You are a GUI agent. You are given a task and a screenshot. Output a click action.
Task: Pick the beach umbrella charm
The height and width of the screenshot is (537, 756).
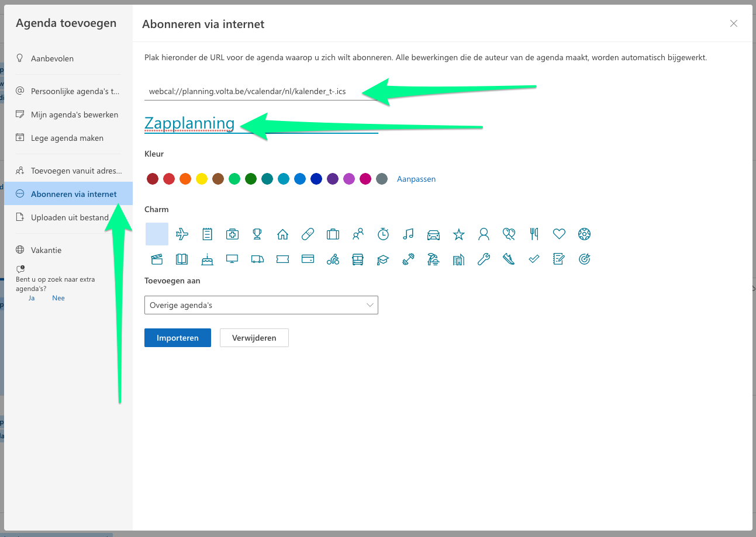point(433,259)
